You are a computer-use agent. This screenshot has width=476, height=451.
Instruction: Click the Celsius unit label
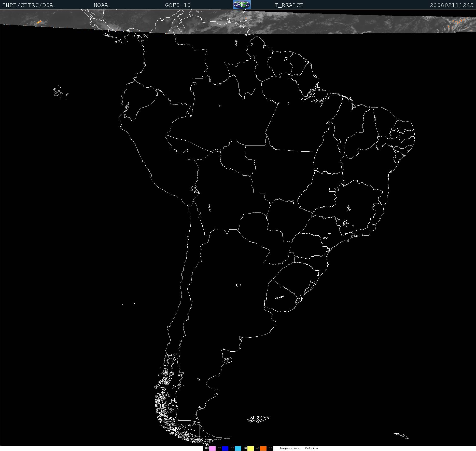point(311,448)
